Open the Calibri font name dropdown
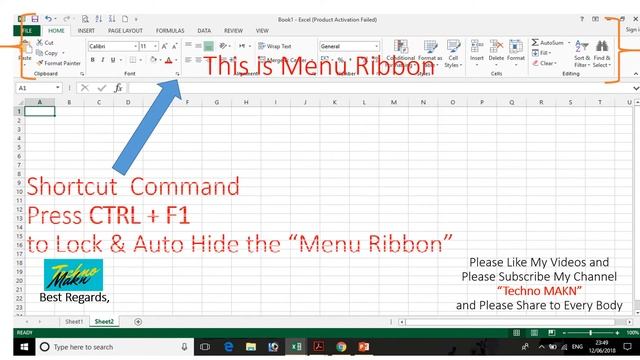Viewport: 640px width, 360px height. pyautogui.click(x=135, y=47)
